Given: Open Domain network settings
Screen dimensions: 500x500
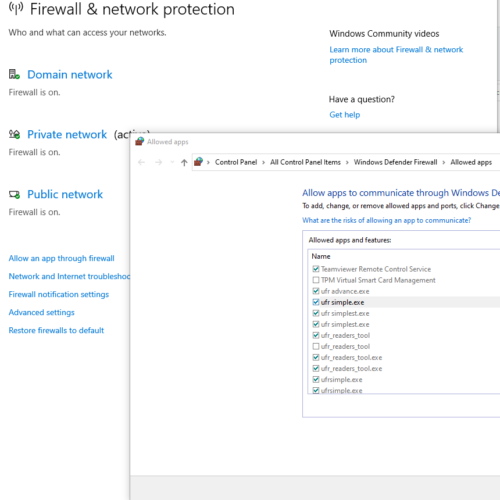Looking at the screenshot, I should (x=70, y=75).
